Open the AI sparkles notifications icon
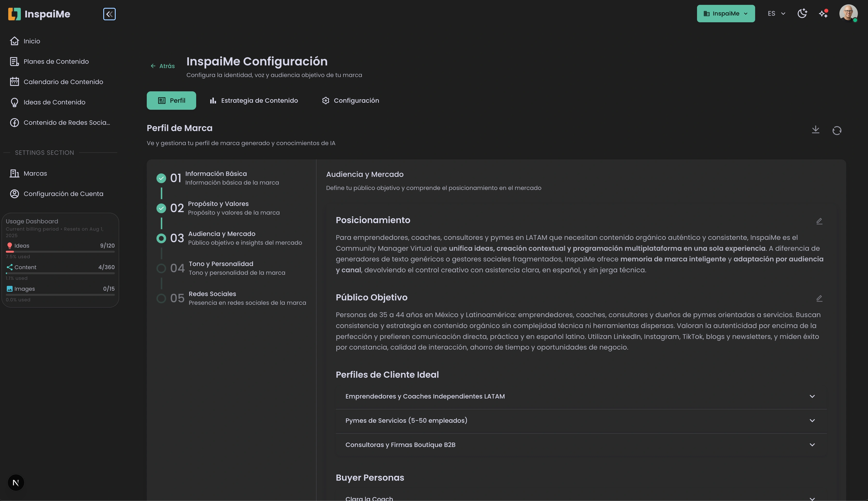868x501 pixels. pos(823,13)
